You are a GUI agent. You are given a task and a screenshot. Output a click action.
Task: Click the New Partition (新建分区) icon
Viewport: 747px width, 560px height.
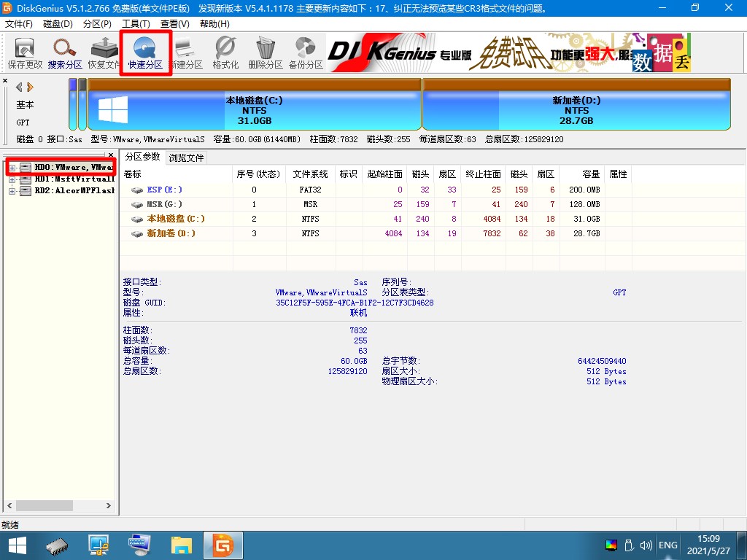(186, 52)
